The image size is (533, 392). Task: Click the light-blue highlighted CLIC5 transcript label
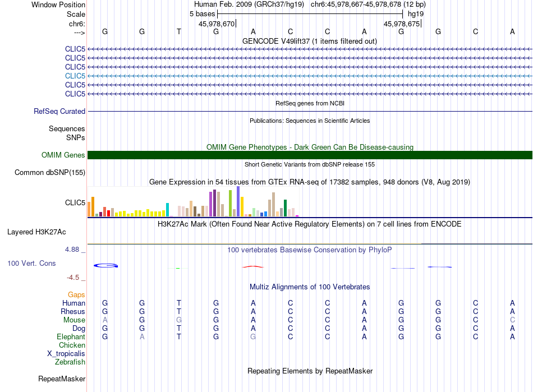[75, 76]
